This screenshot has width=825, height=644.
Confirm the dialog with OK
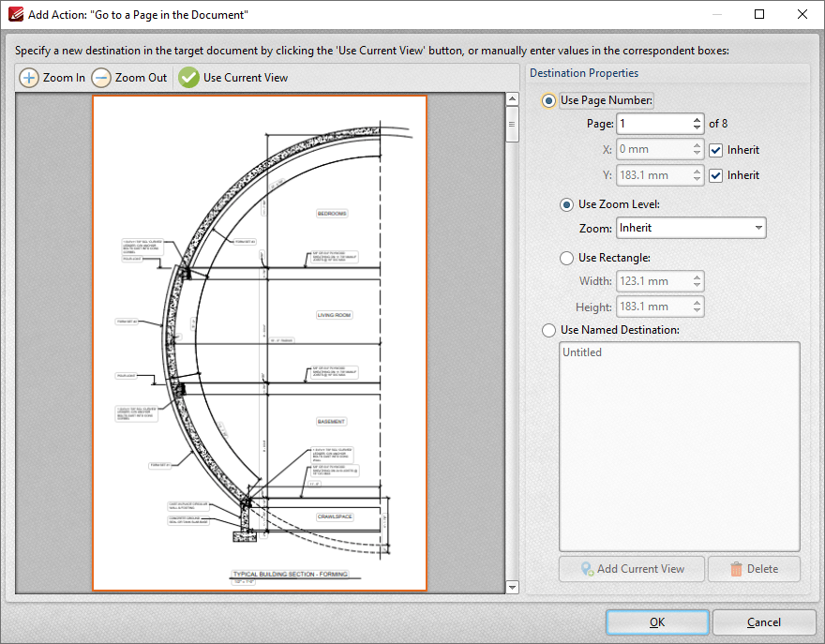coord(657,622)
